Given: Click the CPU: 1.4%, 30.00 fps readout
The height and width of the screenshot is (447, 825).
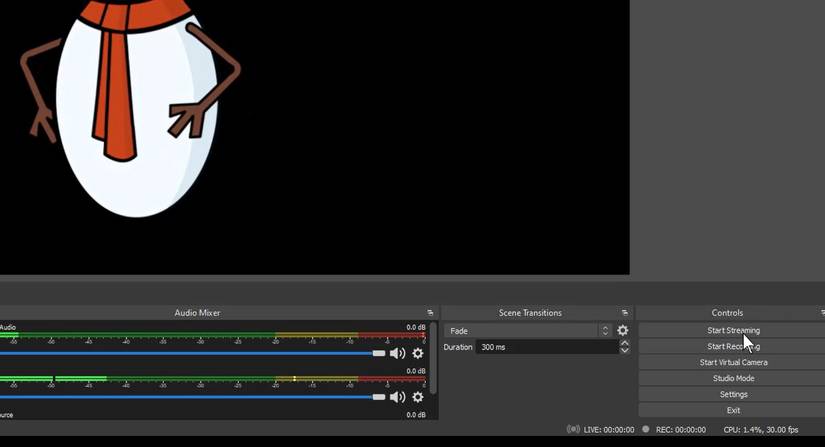Looking at the screenshot, I should (761, 430).
